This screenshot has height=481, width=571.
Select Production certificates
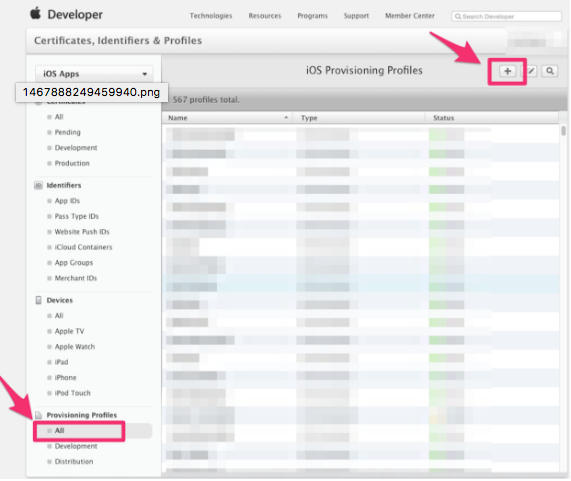[72, 163]
